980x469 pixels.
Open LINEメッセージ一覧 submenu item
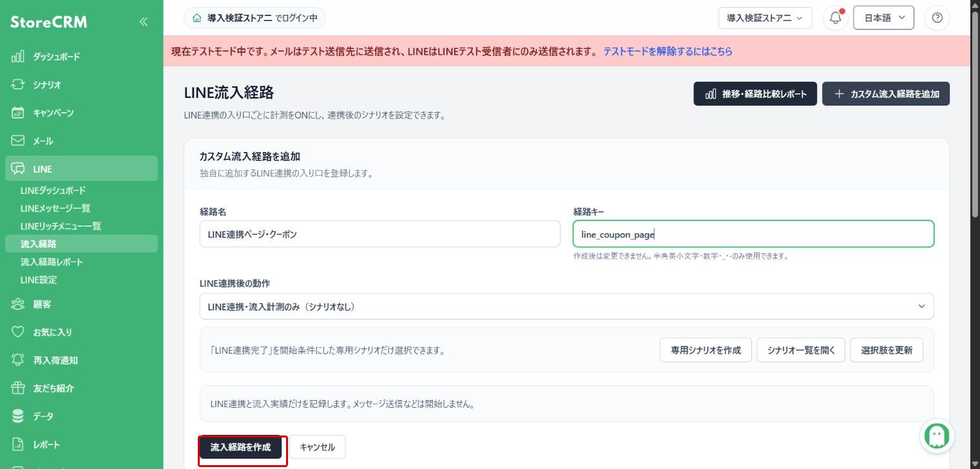pos(55,208)
